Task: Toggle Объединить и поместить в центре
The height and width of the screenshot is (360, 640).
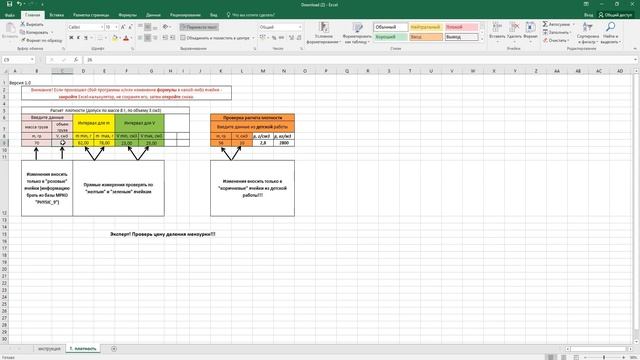Action: coord(215,38)
